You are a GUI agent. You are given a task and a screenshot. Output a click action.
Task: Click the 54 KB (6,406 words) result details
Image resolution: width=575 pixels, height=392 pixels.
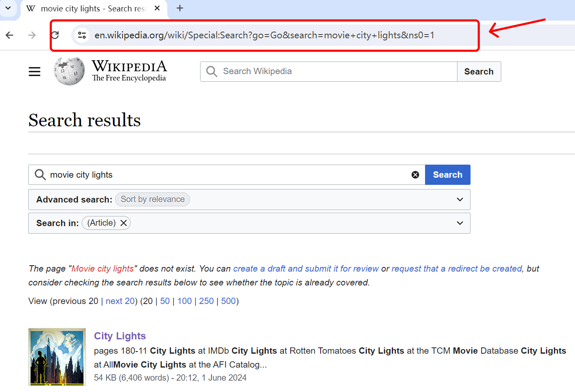(170, 378)
